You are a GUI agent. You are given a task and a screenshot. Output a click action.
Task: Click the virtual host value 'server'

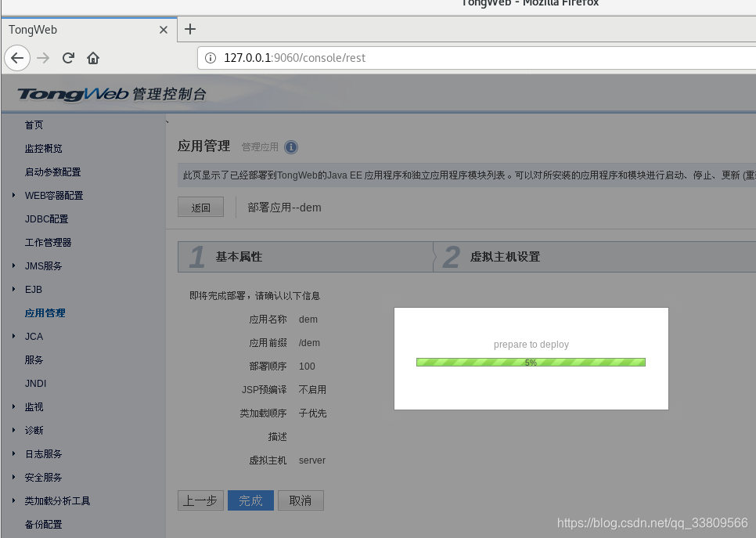point(312,460)
